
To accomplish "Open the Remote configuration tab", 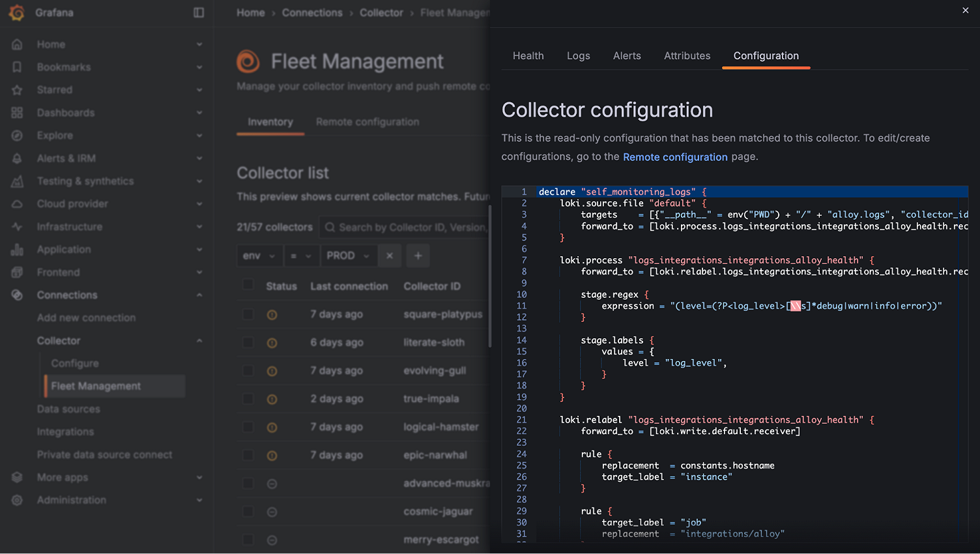I will tap(367, 122).
